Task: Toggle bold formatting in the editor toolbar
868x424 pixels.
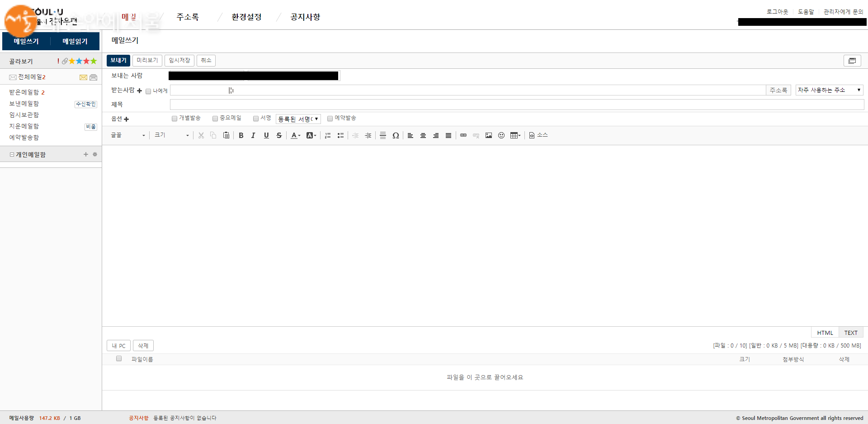Action: click(x=241, y=135)
